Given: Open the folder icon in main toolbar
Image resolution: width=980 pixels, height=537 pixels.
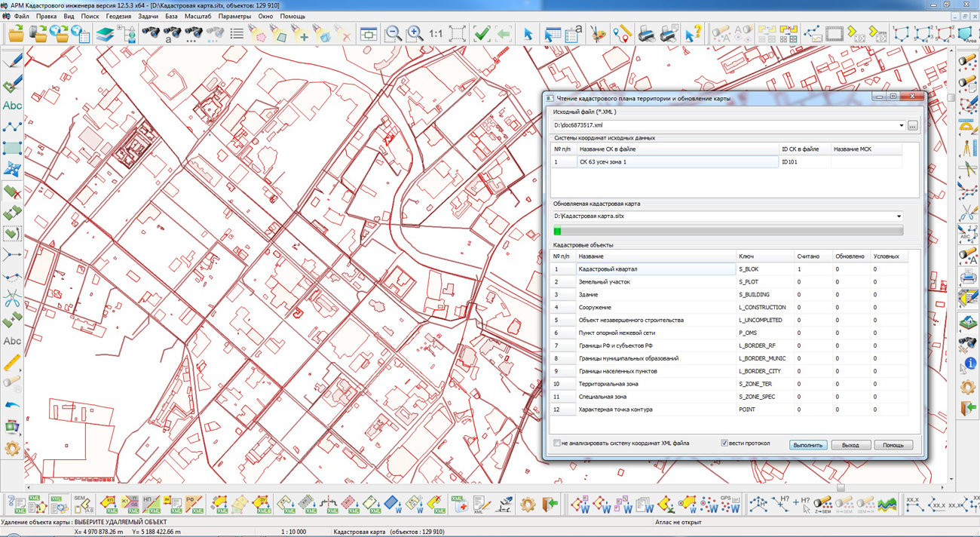Looking at the screenshot, I should point(16,34).
